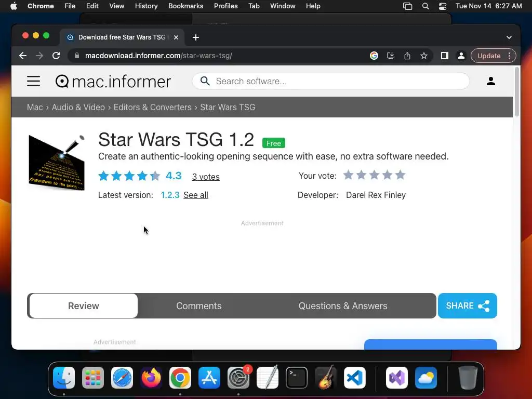Image resolution: width=532 pixels, height=399 pixels.
Task: Open System Settings from the Dock
Action: (x=238, y=378)
